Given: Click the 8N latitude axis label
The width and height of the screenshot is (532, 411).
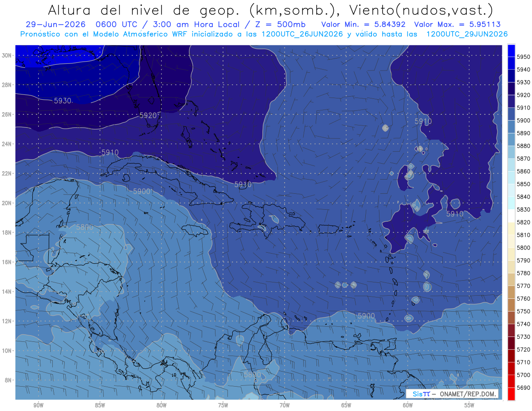Looking at the screenshot, I should pos(8,380).
